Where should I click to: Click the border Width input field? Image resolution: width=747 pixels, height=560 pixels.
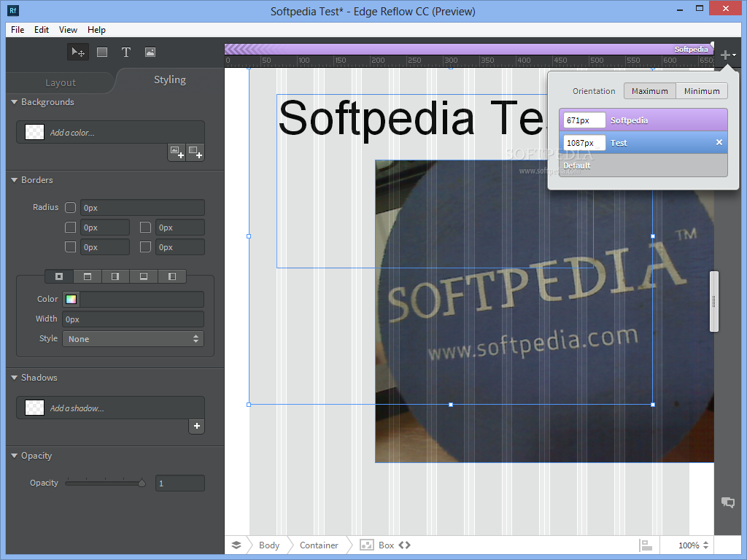tap(133, 319)
